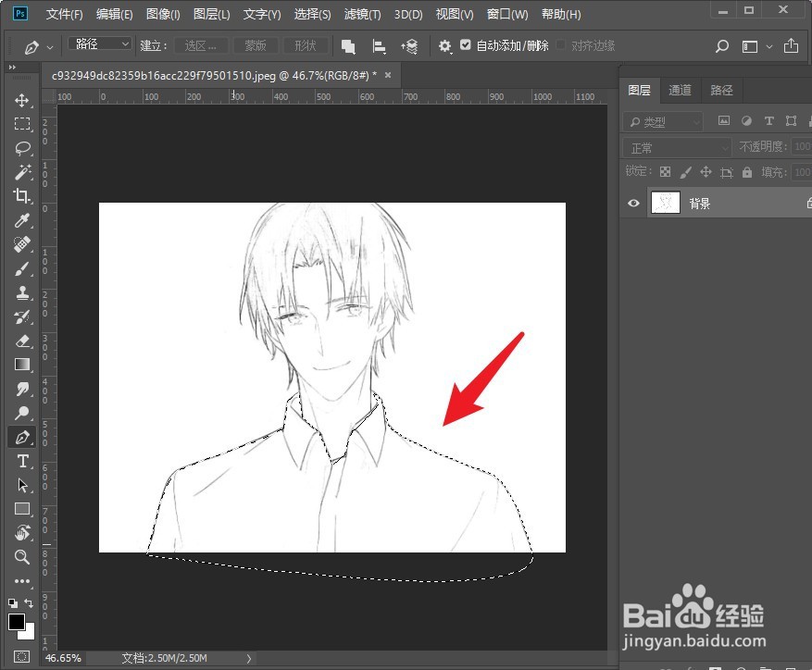Select the Pen tool in toolbox
This screenshot has height=670, width=812.
click(x=21, y=437)
